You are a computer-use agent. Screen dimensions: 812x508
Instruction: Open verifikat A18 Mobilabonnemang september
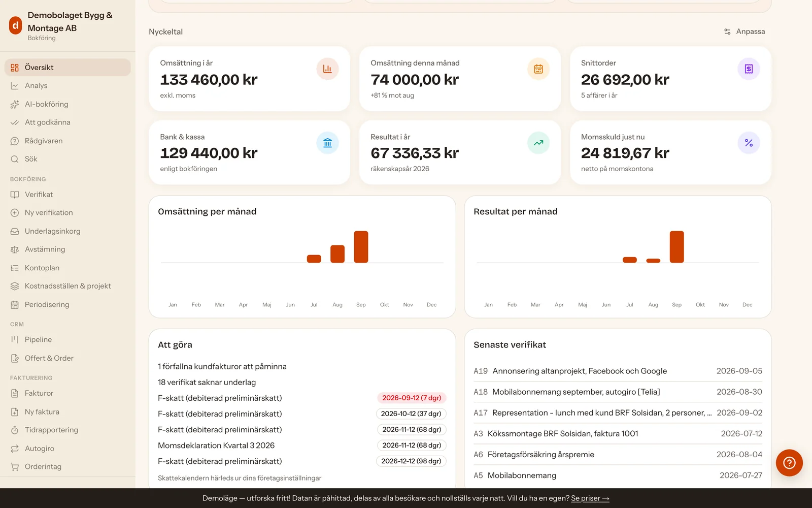click(618, 392)
